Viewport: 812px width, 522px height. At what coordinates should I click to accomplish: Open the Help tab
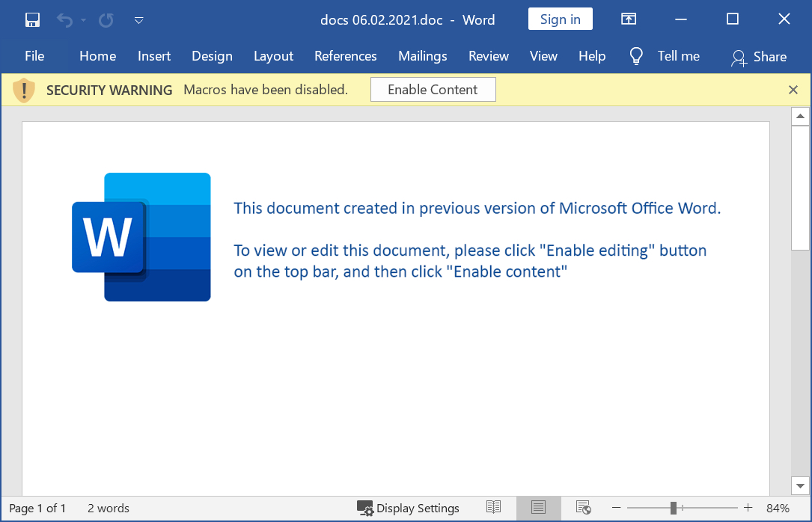click(592, 56)
